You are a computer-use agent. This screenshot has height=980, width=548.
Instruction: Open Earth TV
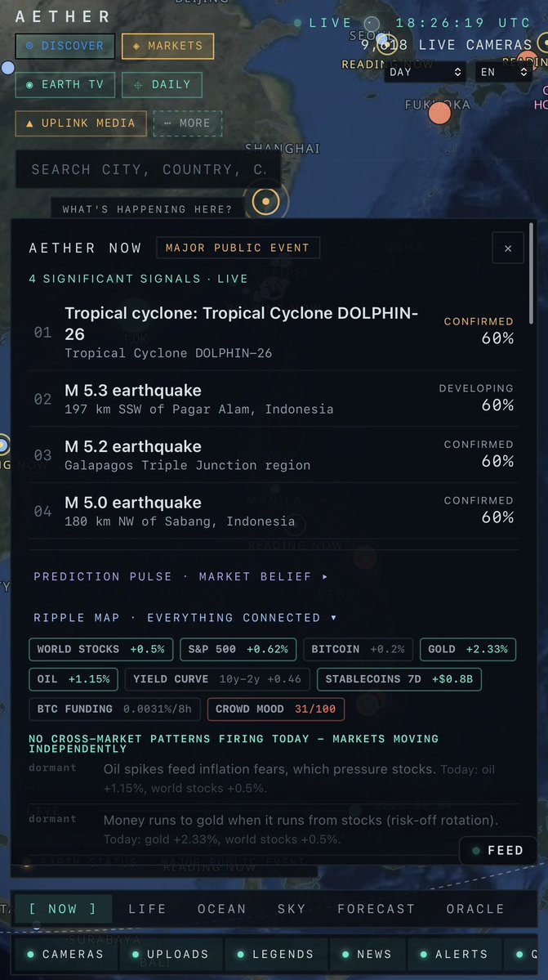click(x=65, y=85)
